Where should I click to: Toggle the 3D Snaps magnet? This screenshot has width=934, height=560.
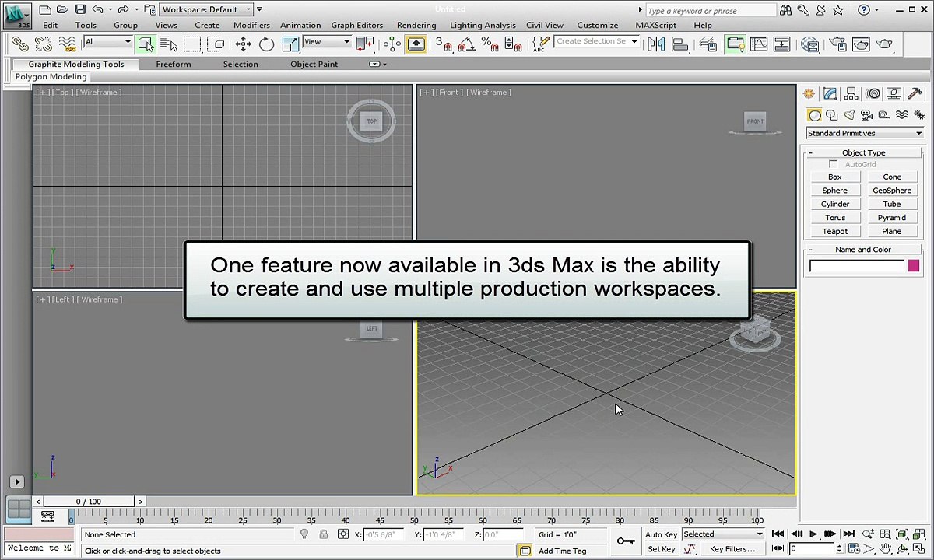[444, 44]
